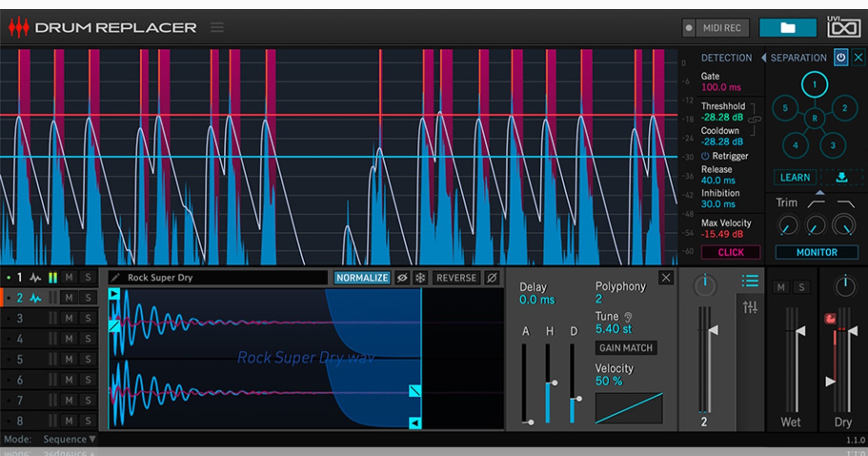
Task: Select track 1 row
Action: click(49, 277)
